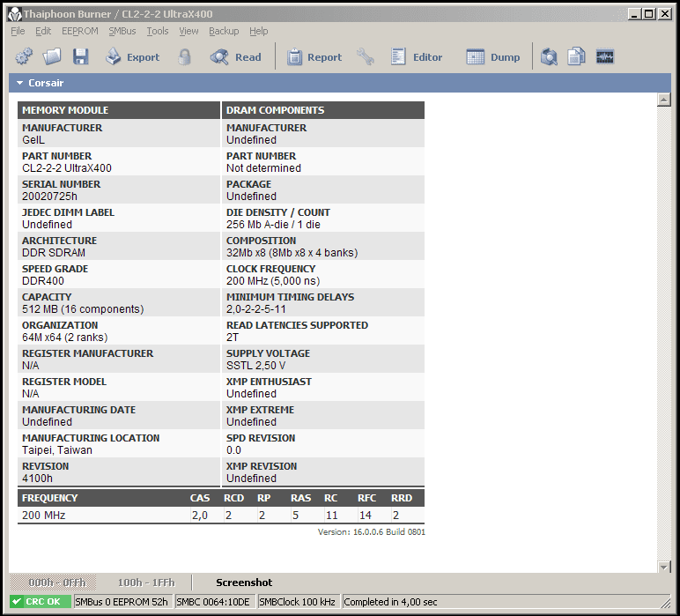
Task: Click the padlock write-protection icon
Action: pyautogui.click(x=185, y=56)
